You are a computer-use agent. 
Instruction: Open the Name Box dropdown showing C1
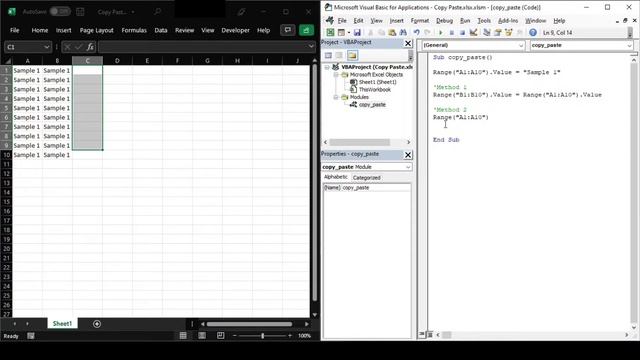(x=47, y=47)
